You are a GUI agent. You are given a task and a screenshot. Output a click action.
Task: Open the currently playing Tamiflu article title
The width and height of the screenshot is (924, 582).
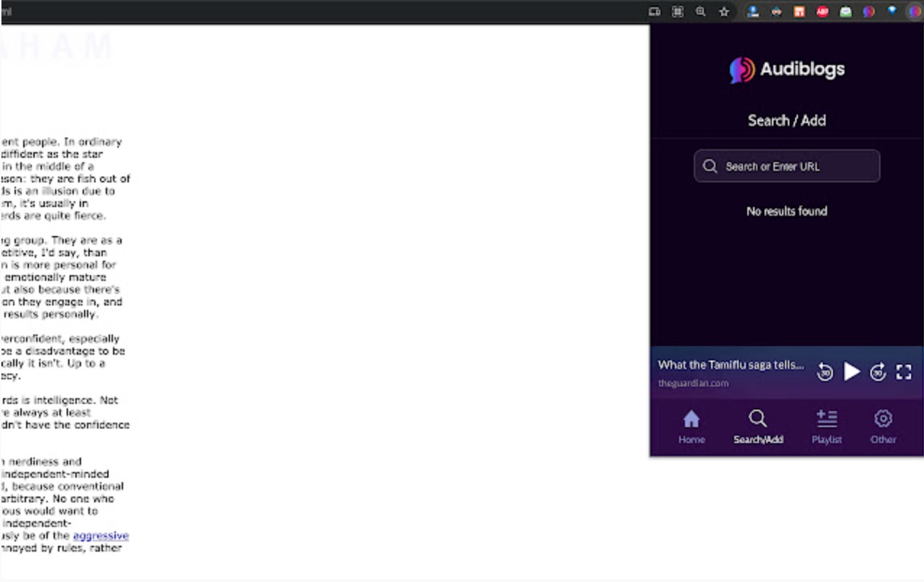[x=731, y=365]
